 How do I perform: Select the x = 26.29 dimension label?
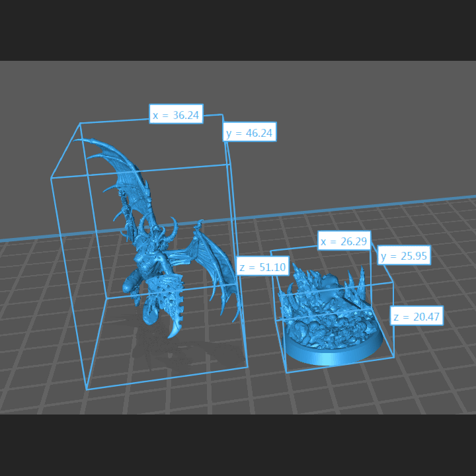coord(343,242)
